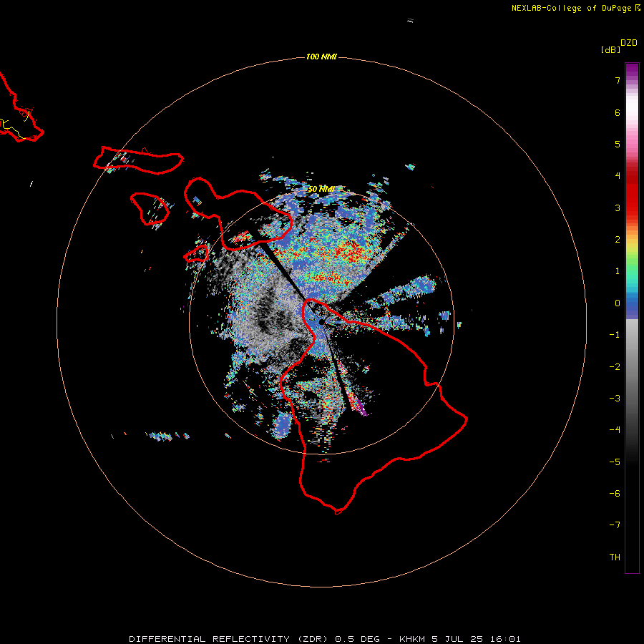Click the -2 tick label on the legend

click(615, 367)
